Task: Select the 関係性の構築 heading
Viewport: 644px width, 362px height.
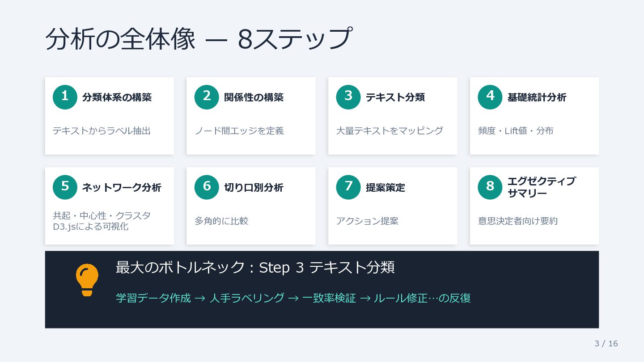Action: 254,97
